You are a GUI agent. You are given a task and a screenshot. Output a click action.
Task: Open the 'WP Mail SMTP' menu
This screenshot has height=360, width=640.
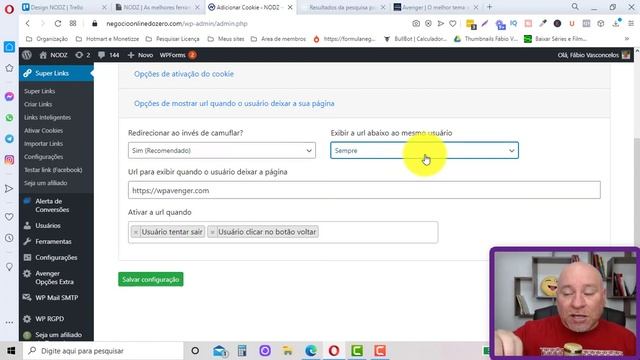tap(56, 298)
